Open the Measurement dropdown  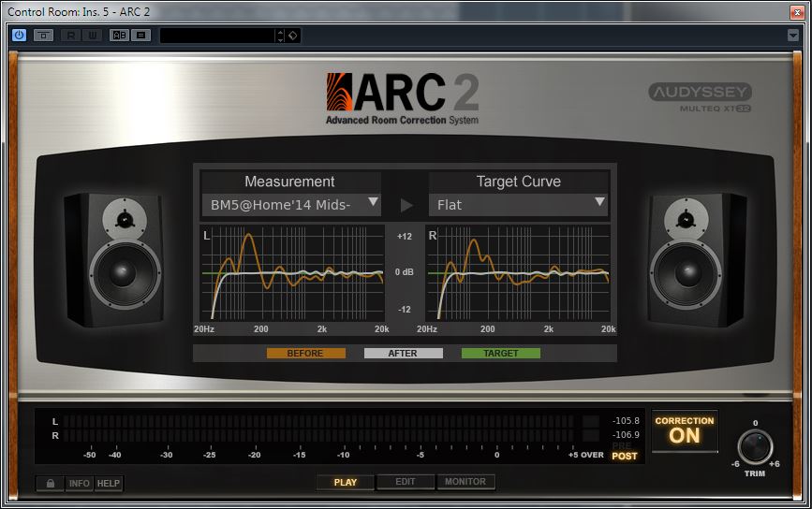click(x=291, y=205)
